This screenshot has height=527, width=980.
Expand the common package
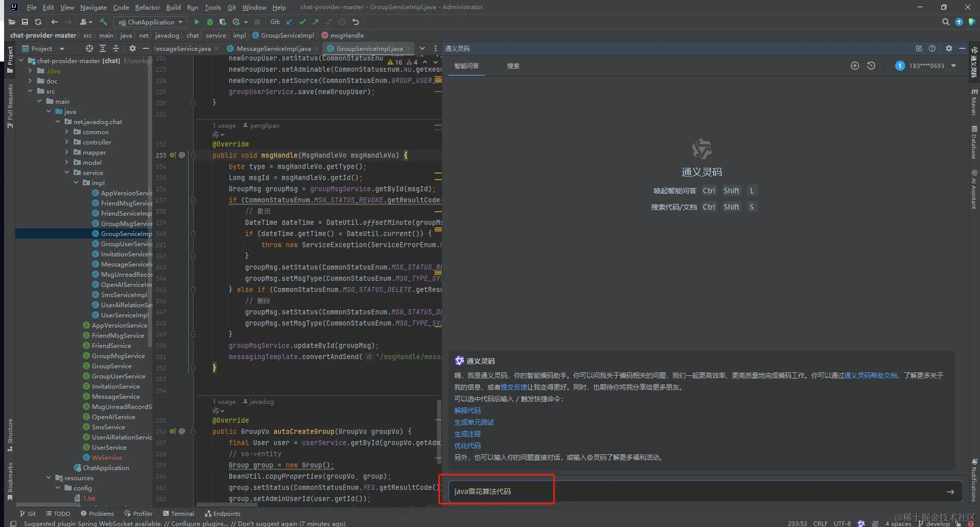pos(67,132)
